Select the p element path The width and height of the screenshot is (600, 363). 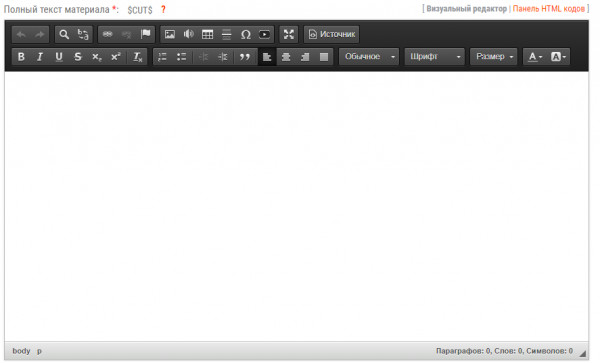tap(39, 351)
